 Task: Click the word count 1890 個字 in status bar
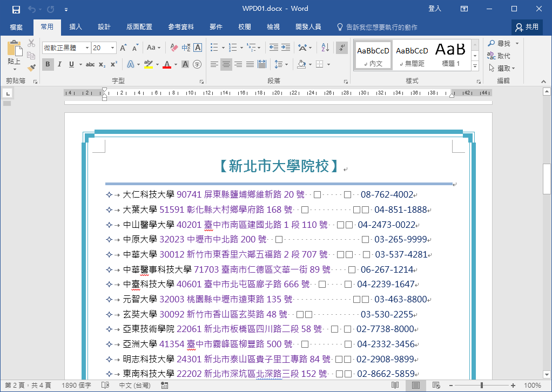point(76,386)
